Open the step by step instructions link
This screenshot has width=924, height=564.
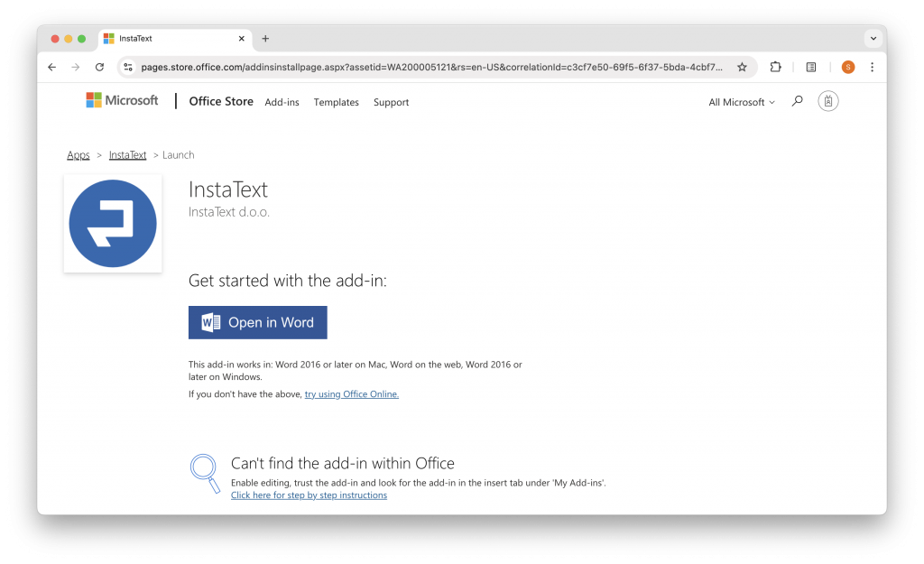click(x=309, y=495)
